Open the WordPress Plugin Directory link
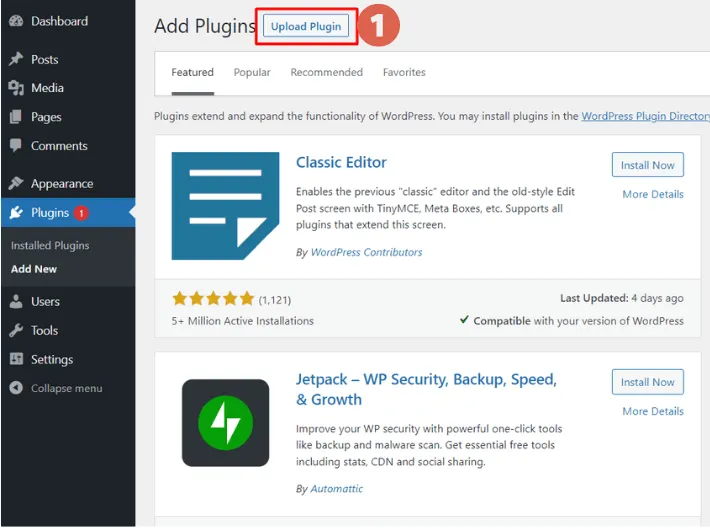Image resolution: width=710 pixels, height=528 pixels. [645, 116]
